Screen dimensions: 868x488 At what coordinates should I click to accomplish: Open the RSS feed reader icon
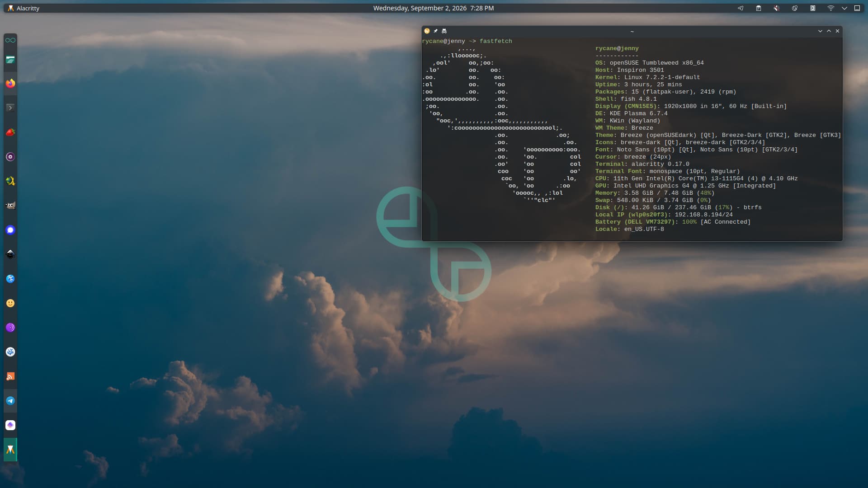tap(10, 376)
